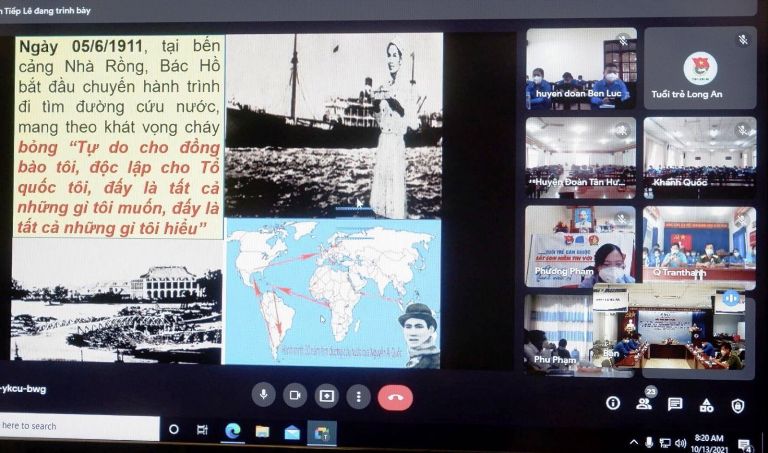Click the Phương Pham video tile
The height and width of the screenshot is (453, 768).
(x=580, y=246)
